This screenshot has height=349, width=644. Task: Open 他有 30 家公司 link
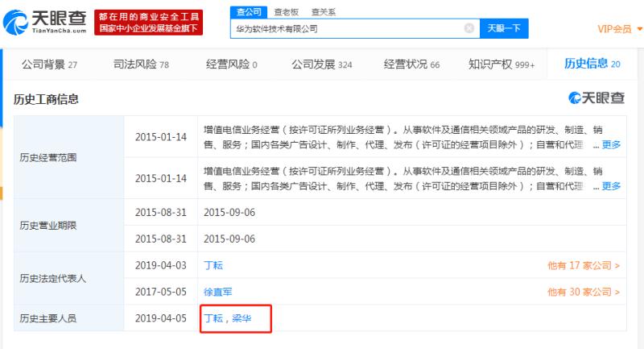[x=584, y=292]
